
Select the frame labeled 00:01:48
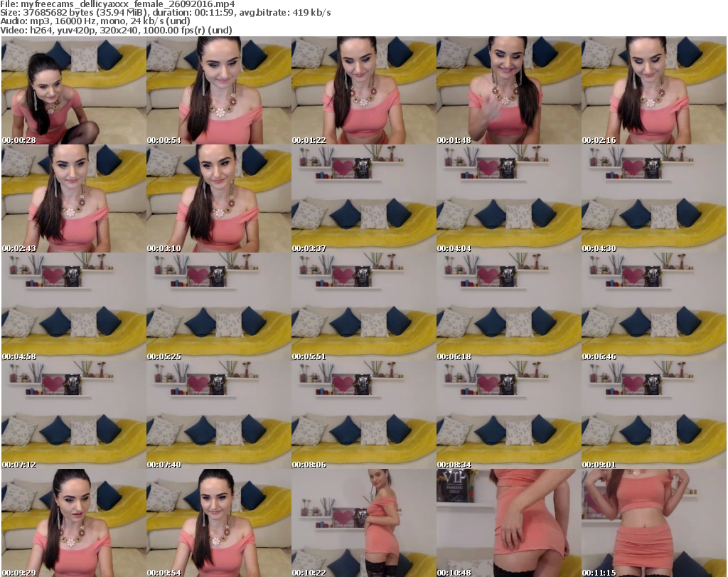(508, 90)
